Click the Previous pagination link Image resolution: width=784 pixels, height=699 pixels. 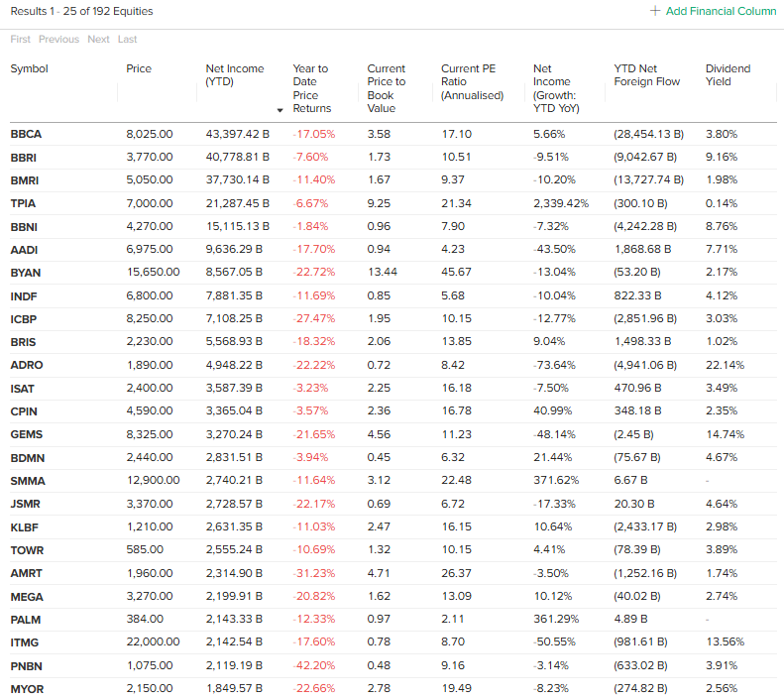[x=58, y=40]
